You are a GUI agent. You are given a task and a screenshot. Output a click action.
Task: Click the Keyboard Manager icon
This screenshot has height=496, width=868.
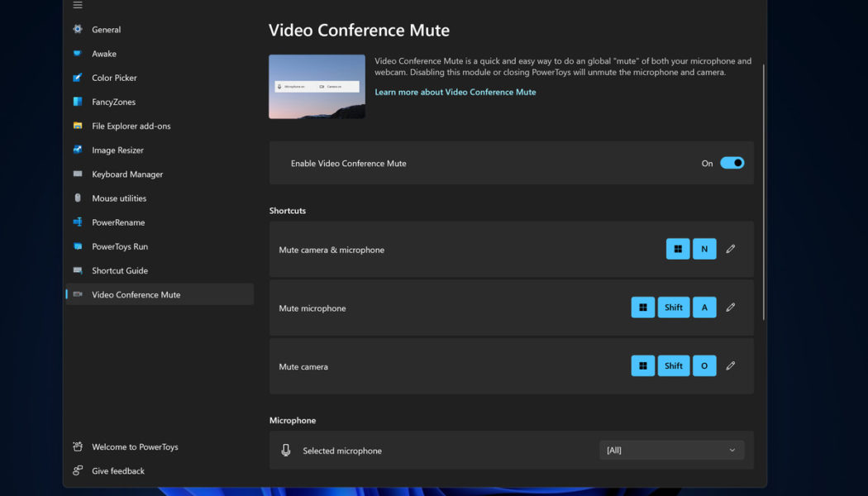77,174
